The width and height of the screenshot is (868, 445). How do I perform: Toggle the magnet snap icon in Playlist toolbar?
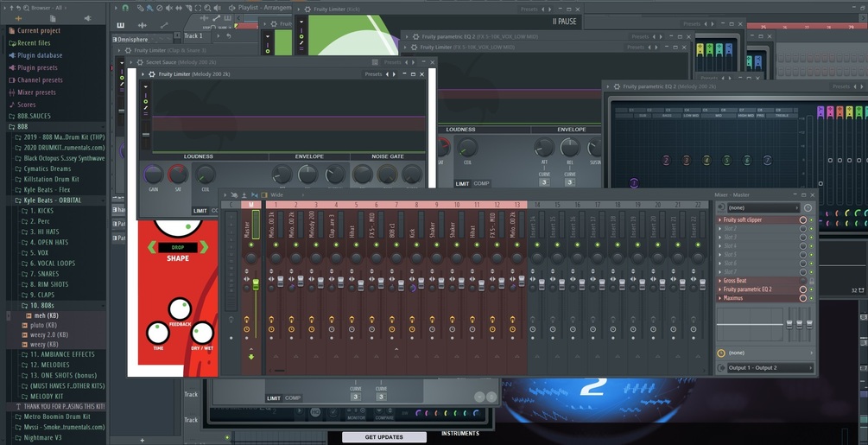pyautogui.click(x=125, y=8)
